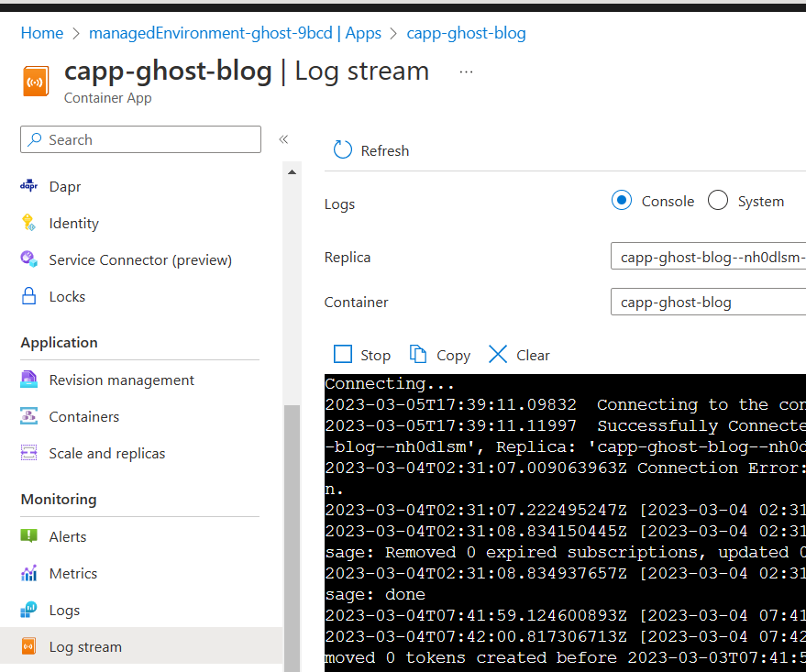This screenshot has width=806, height=672.
Task: Click the Refresh button label
Action: [x=385, y=150]
